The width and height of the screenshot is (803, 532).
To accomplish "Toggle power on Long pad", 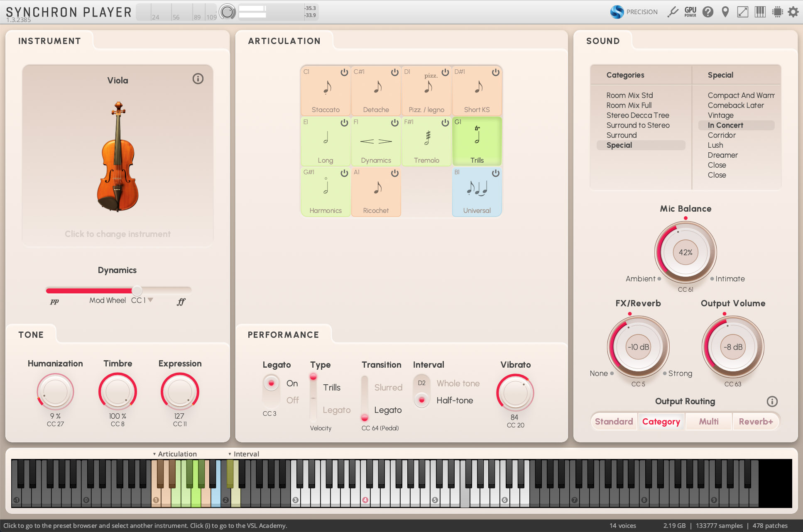I will point(344,123).
